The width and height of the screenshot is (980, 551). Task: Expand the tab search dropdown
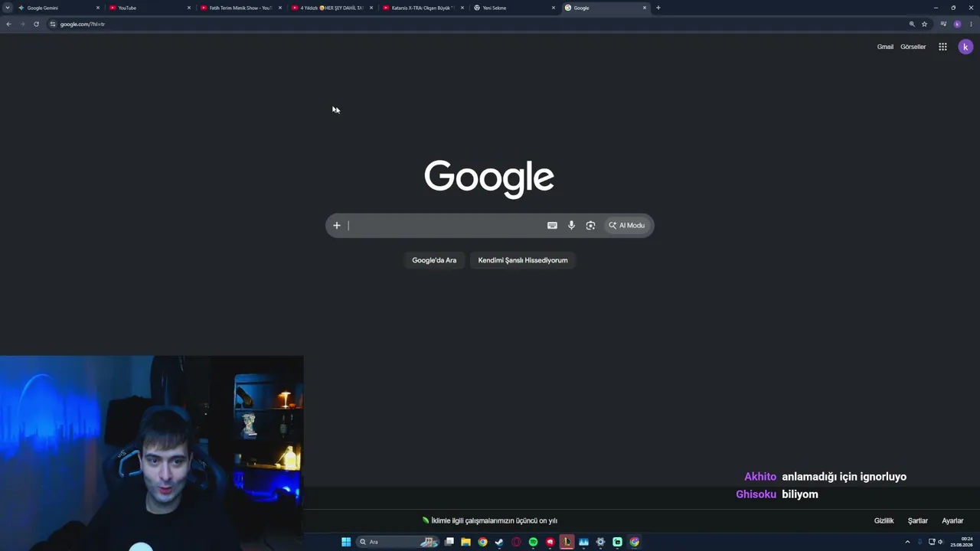point(8,8)
